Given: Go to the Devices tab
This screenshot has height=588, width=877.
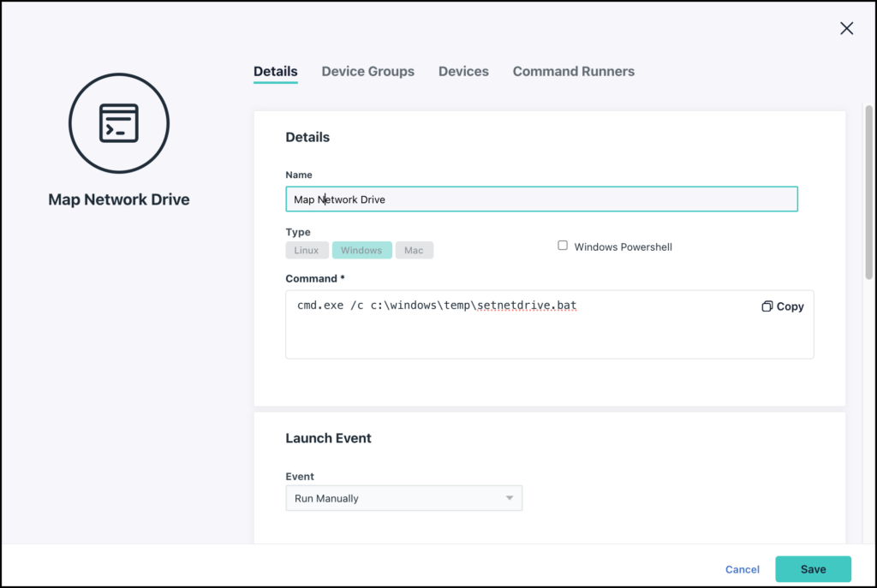Looking at the screenshot, I should 463,72.
